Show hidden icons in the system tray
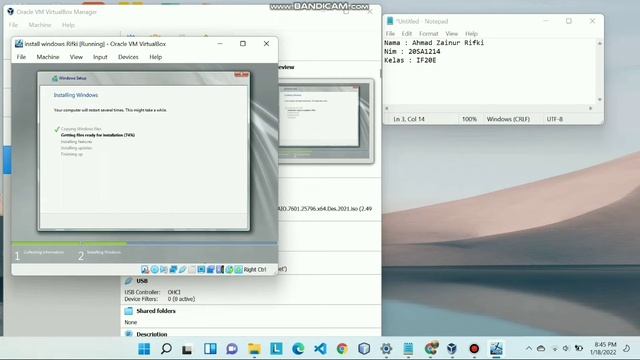The image size is (640, 360). (x=529, y=349)
